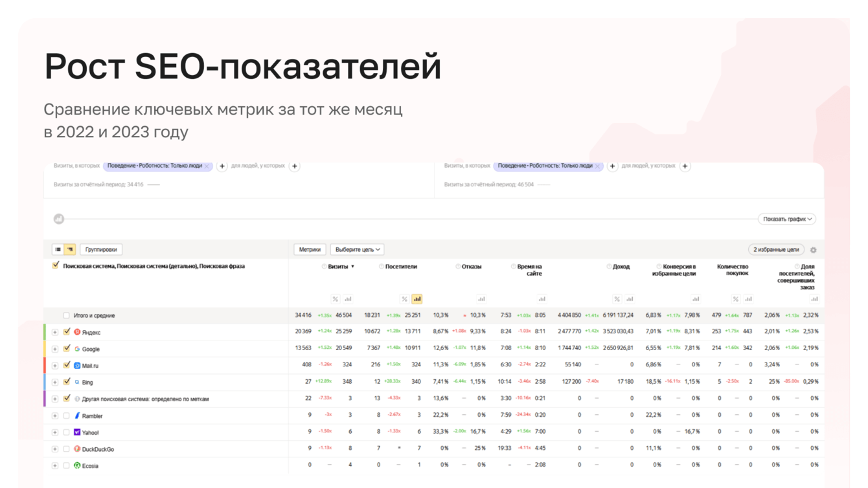Click the info icon beside Доход
Viewport: 868px width, 488px height.
pos(609,267)
